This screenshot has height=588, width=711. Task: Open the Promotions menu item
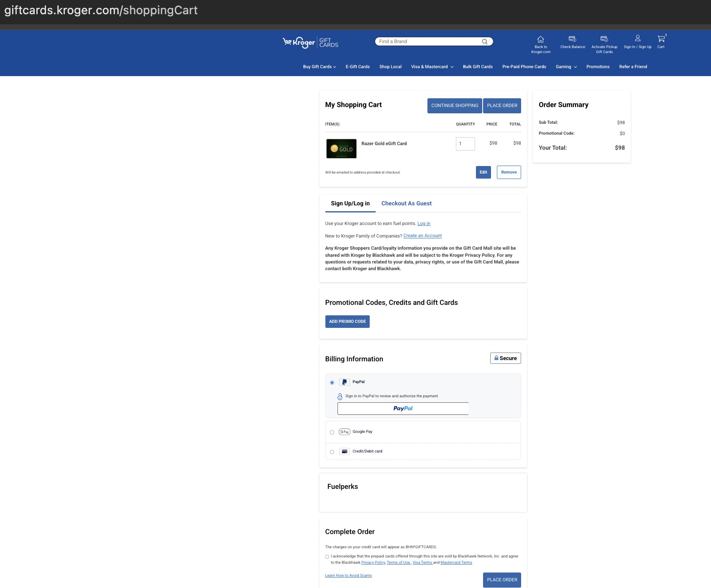[x=598, y=67]
